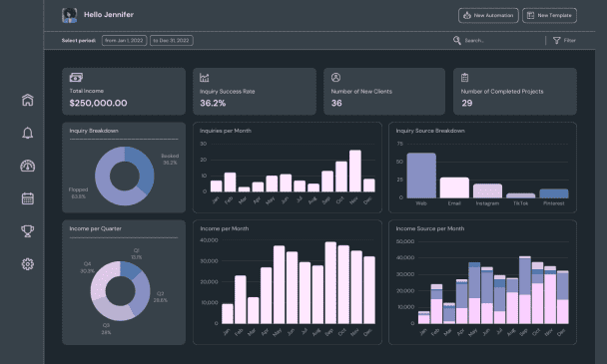Click the Inquiry Source Breakdown title
The height and width of the screenshot is (364, 607).
point(430,131)
